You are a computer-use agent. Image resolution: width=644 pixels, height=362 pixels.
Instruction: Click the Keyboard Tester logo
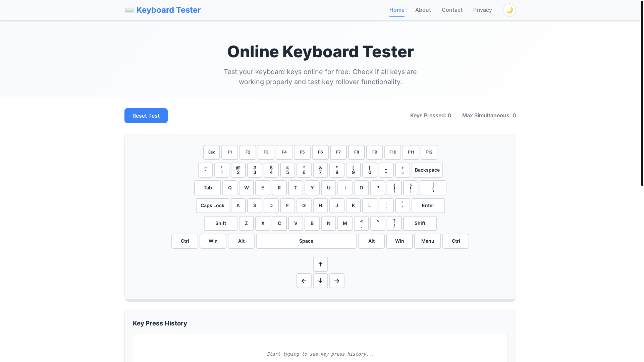tap(163, 10)
